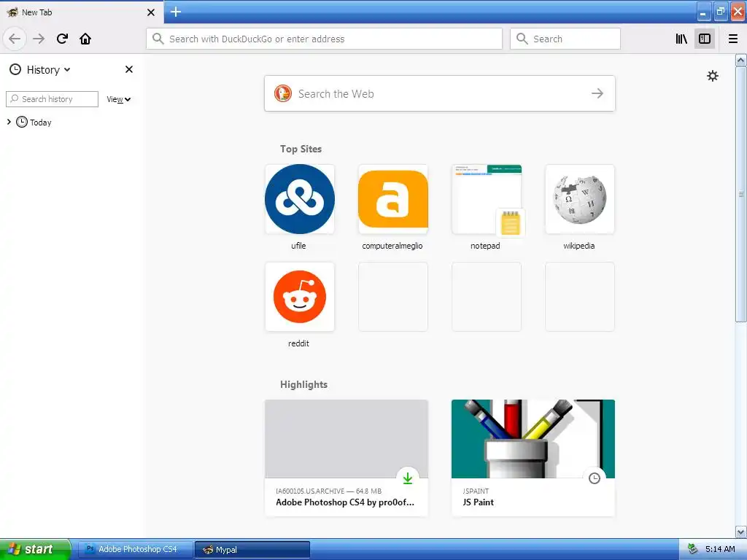Click the page scrollbar down arrow

[x=741, y=532]
